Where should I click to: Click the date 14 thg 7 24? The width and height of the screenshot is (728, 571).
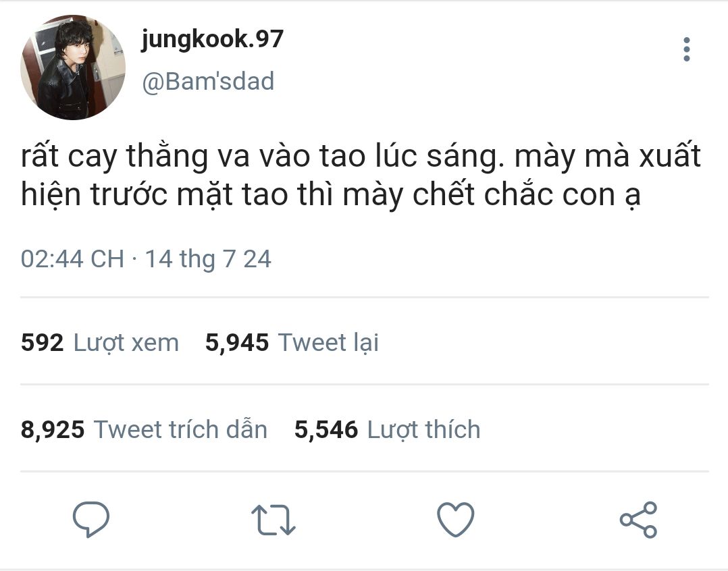click(208, 259)
